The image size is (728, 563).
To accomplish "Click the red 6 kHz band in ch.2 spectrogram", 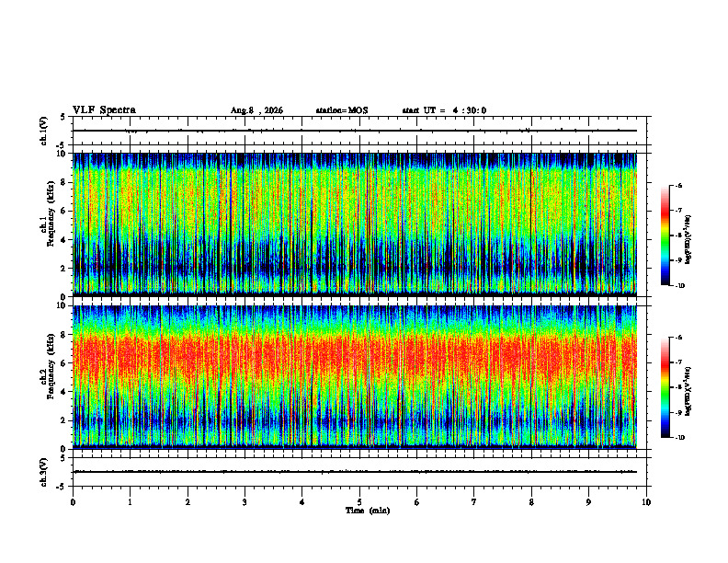I will 355,358.
